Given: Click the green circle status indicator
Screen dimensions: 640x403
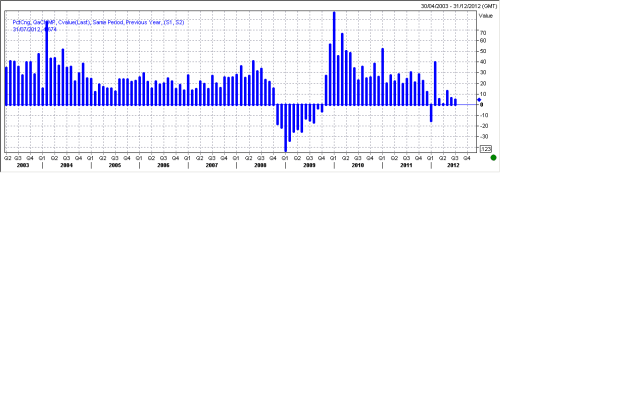Looking at the screenshot, I should [493, 158].
